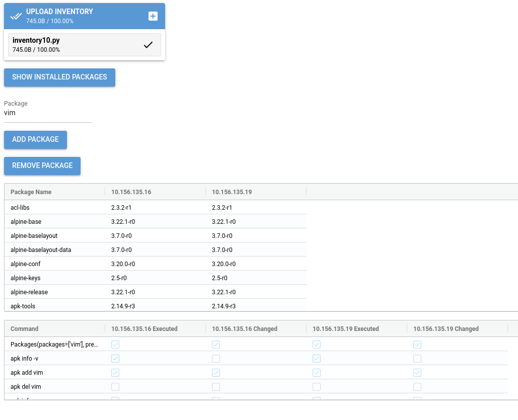
Task: Click the plus icon to add inventory file
Action: (x=153, y=16)
